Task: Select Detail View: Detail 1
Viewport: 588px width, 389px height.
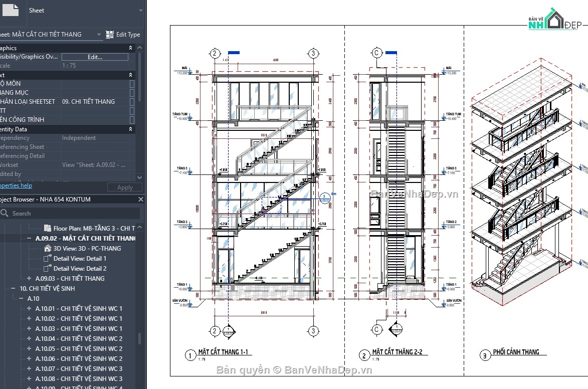Action: pyautogui.click(x=80, y=259)
